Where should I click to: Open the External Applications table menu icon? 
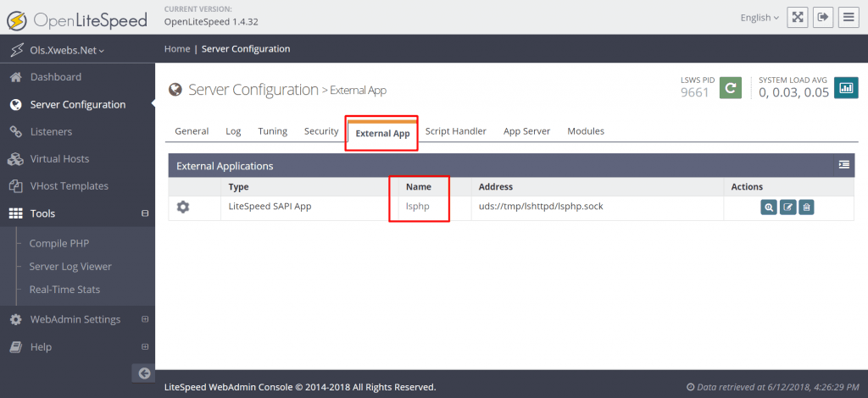pos(844,165)
